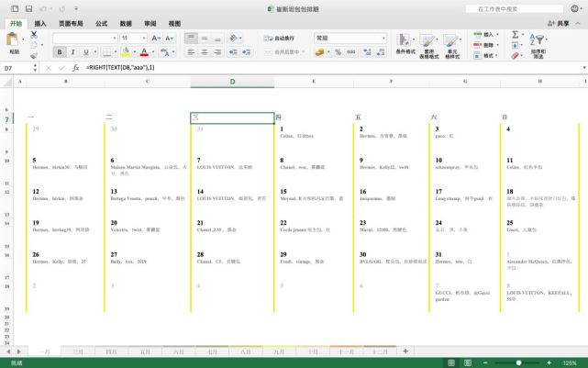Click the Format Painter brush icon

(34, 55)
